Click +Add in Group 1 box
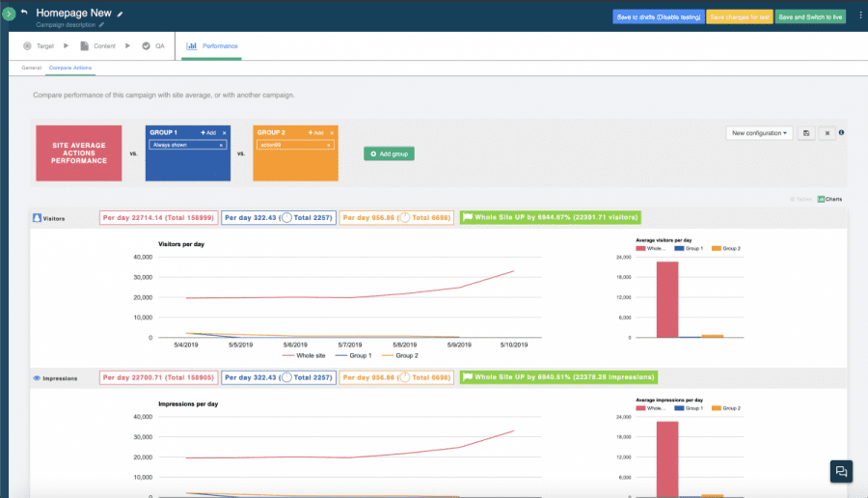Image resolution: width=868 pixels, height=498 pixels. 208,132
